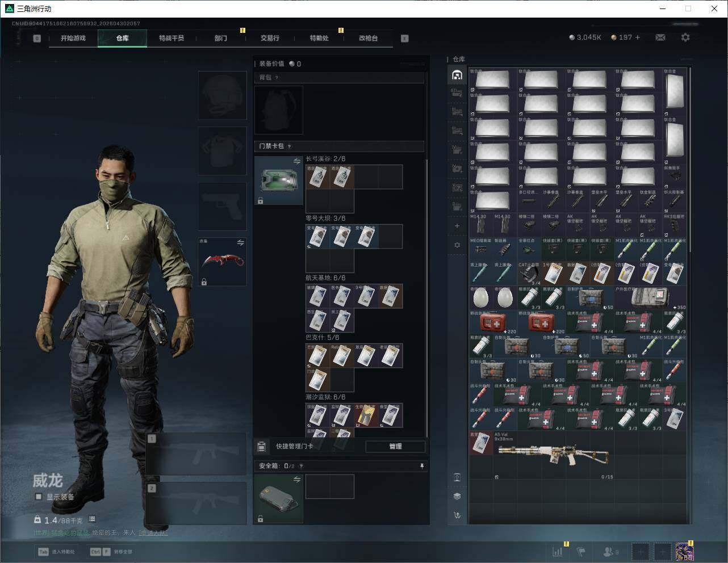
Task: Select the empty backpack slot
Action: click(279, 110)
